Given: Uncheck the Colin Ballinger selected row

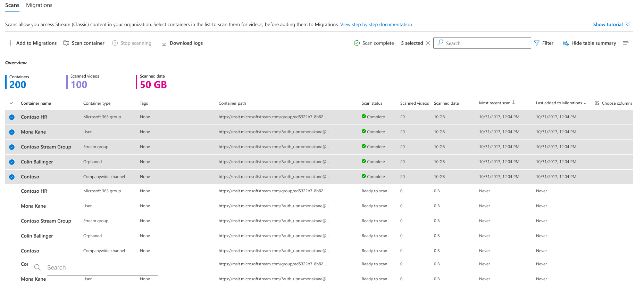Looking at the screenshot, I should point(12,162).
